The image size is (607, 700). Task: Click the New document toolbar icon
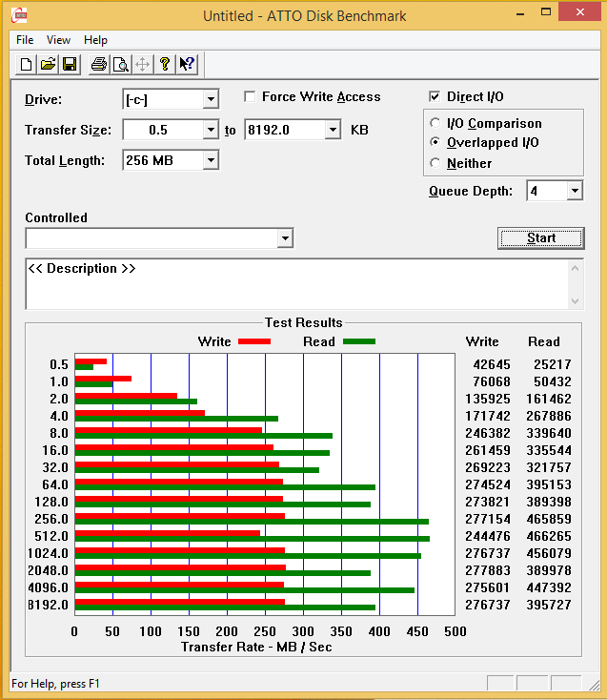click(x=26, y=64)
